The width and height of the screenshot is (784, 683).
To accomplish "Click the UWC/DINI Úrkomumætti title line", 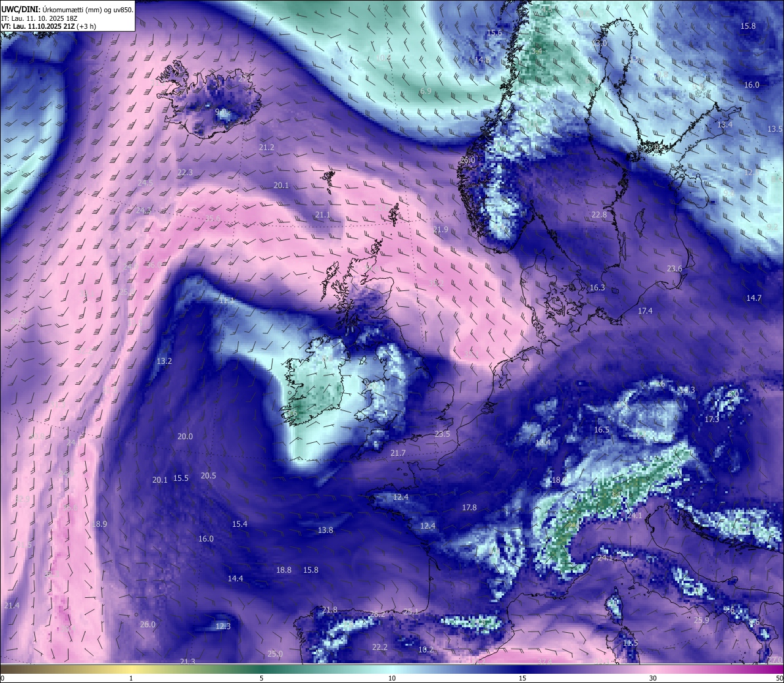I will (x=67, y=9).
